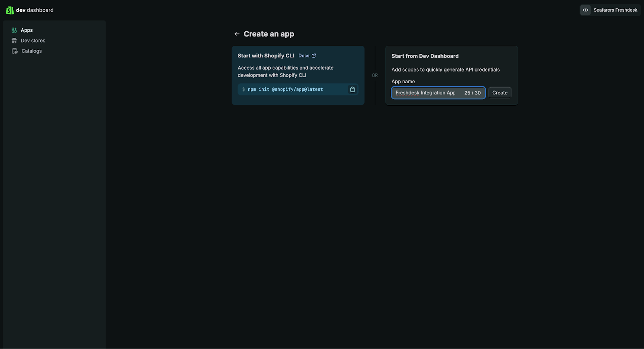Image resolution: width=644 pixels, height=349 pixels.
Task: Click the external link icon next to Docs
Action: 314,55
